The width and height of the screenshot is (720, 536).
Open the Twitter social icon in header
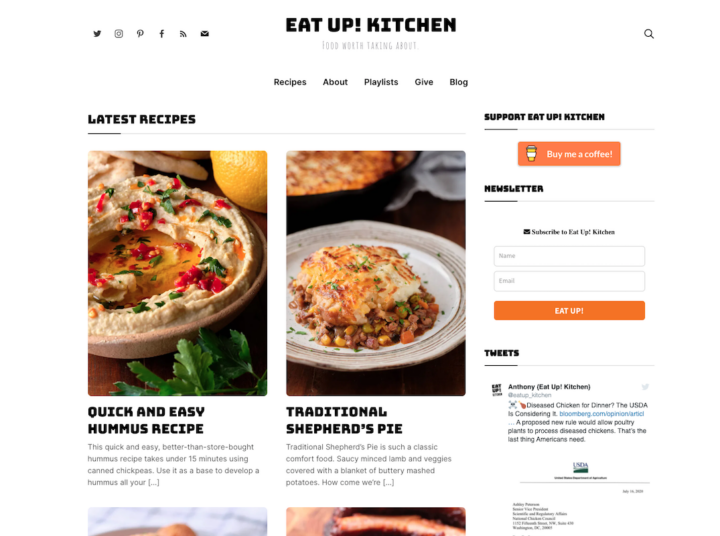point(97,34)
